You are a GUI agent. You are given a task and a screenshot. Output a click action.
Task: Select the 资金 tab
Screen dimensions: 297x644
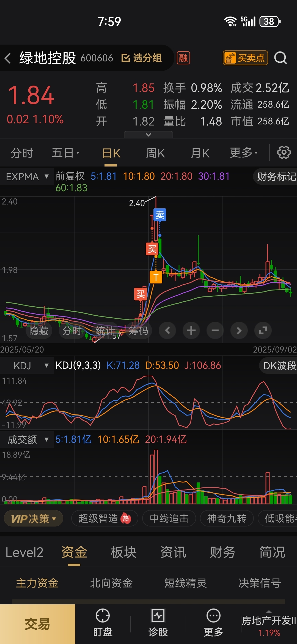pos(74,552)
